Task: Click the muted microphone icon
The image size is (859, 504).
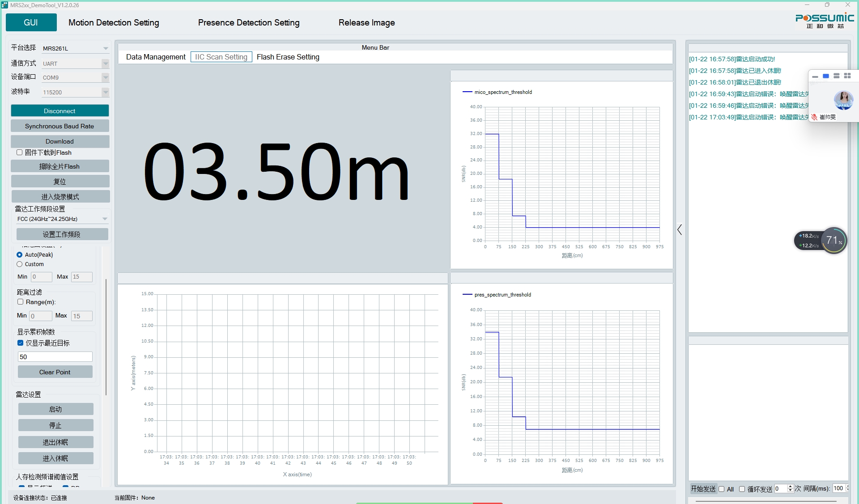Action: coord(814,117)
